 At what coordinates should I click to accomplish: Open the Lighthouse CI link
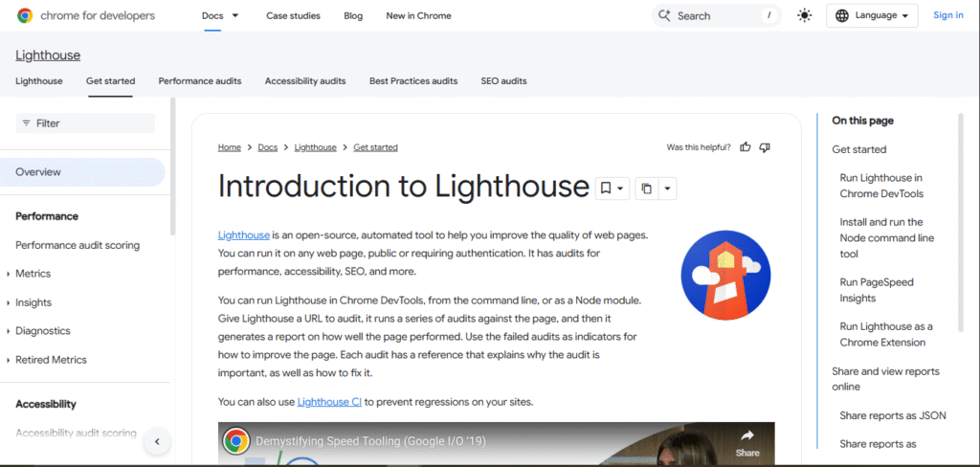coord(329,402)
